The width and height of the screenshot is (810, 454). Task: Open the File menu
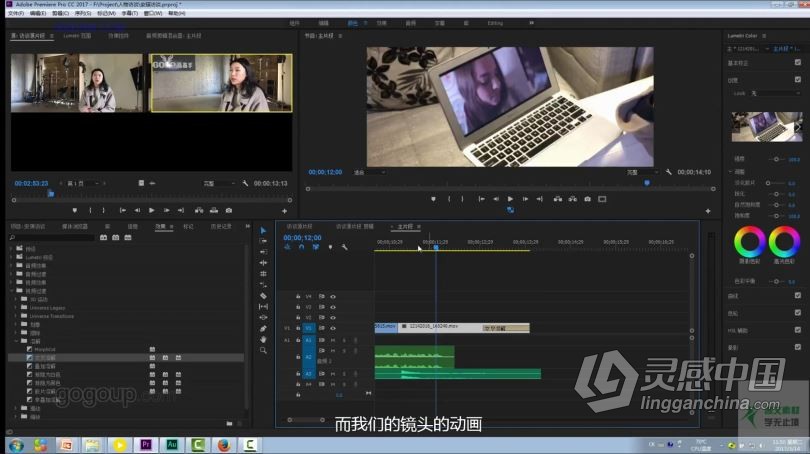(x=15, y=13)
